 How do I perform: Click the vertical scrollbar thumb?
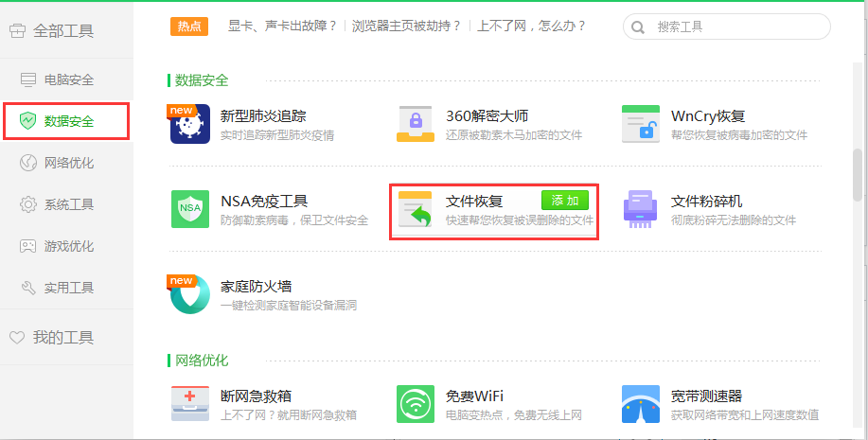coord(858,174)
